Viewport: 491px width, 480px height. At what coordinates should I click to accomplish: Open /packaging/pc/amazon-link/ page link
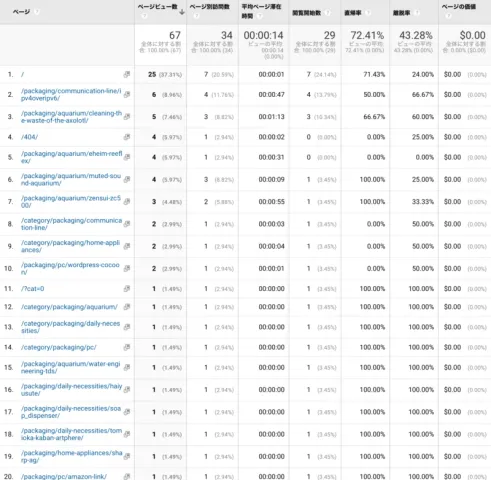[x=64, y=476]
